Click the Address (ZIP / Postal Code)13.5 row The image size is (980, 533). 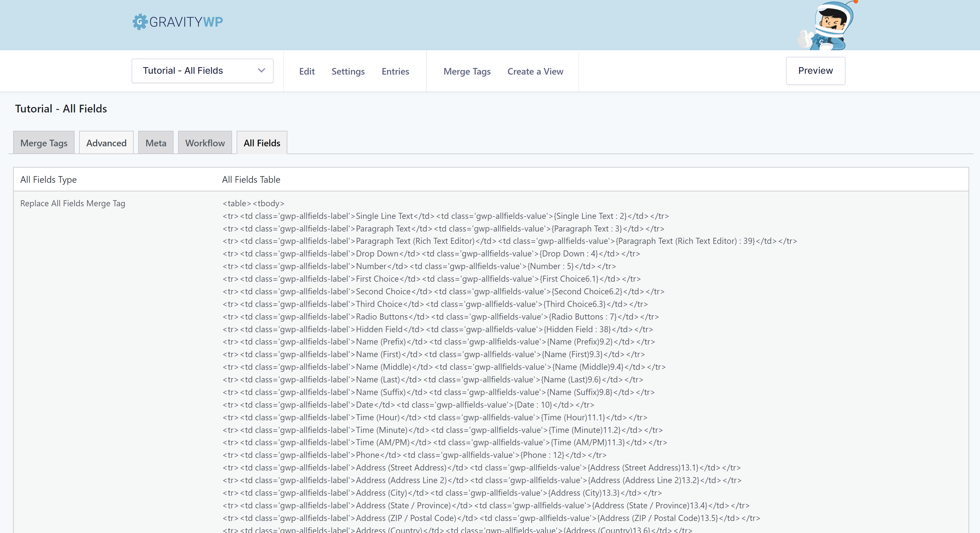(x=492, y=518)
